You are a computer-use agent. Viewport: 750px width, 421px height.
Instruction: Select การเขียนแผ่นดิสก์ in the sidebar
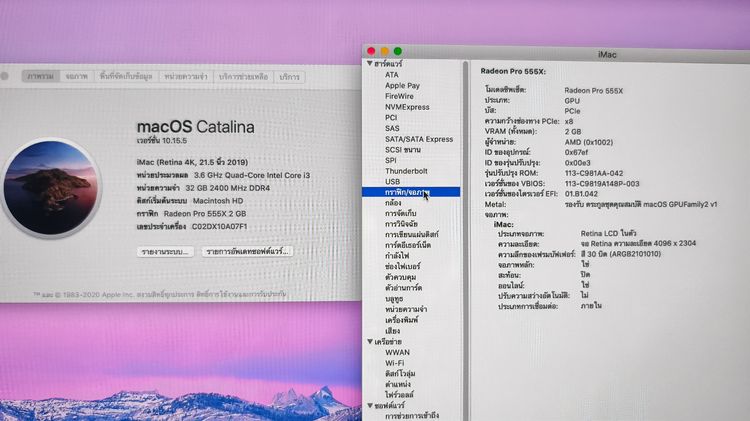coord(412,234)
